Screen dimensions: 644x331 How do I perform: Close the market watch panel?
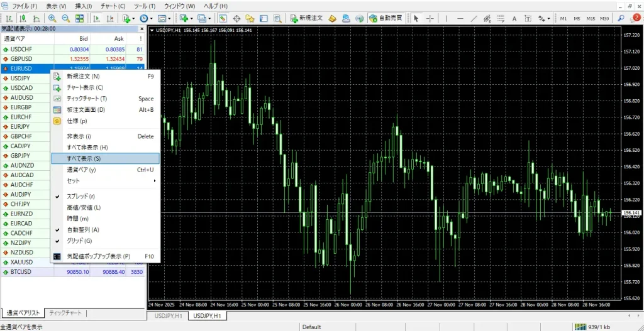(142, 29)
